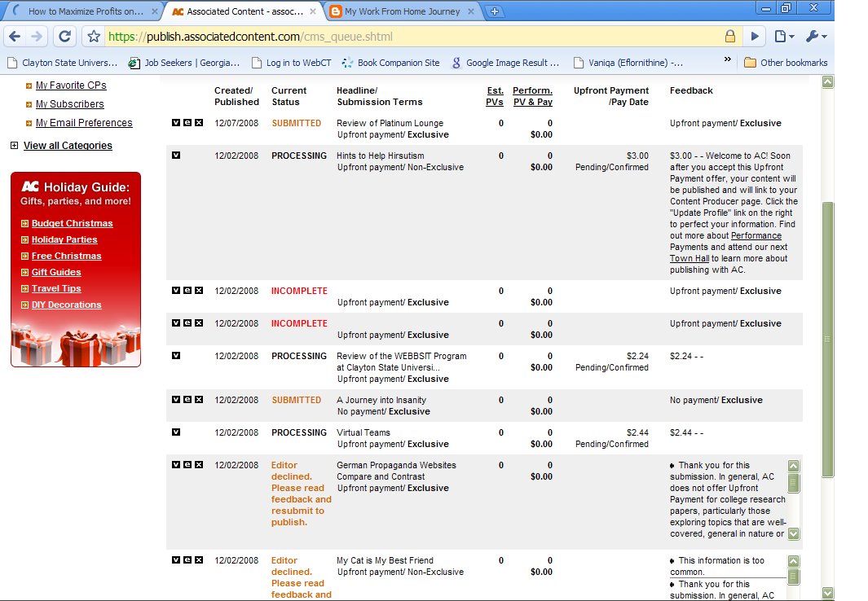
Task: Delete the Review of Platinum Lounge submission (x icon)
Action: tap(200, 123)
